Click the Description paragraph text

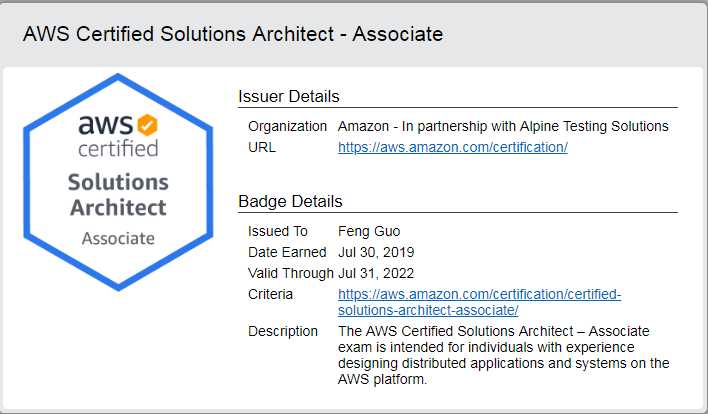click(503, 355)
